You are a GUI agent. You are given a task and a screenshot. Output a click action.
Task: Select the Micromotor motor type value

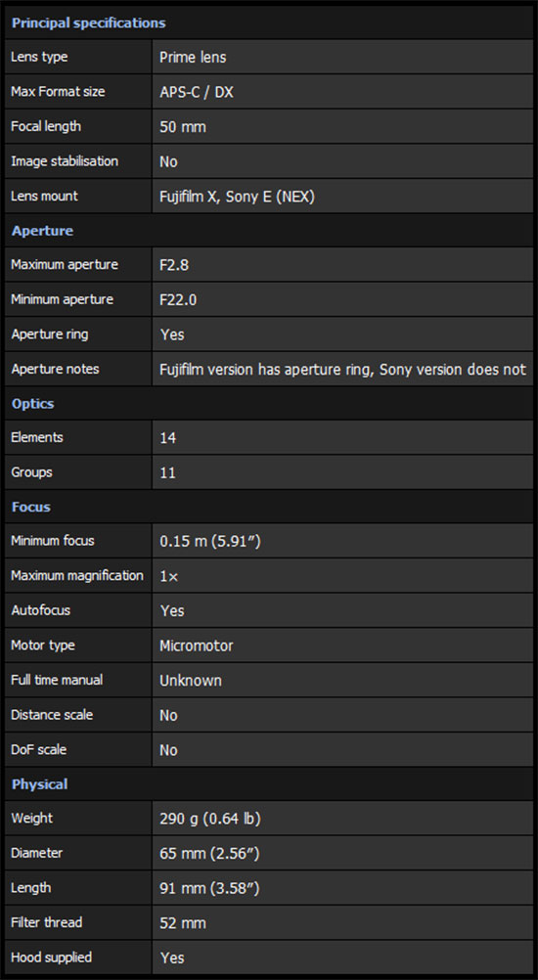197,646
